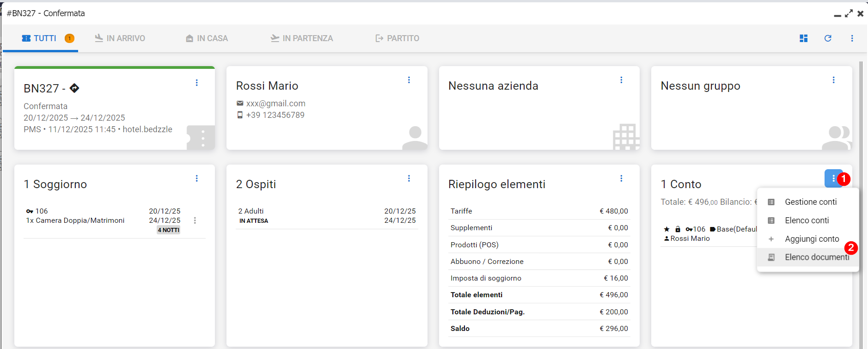Open the BN327 reservation card options menu
Viewport: 868px width, 349px height.
click(x=197, y=83)
